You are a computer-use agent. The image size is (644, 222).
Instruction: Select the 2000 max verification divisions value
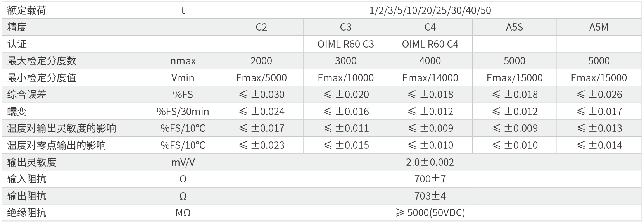click(261, 61)
